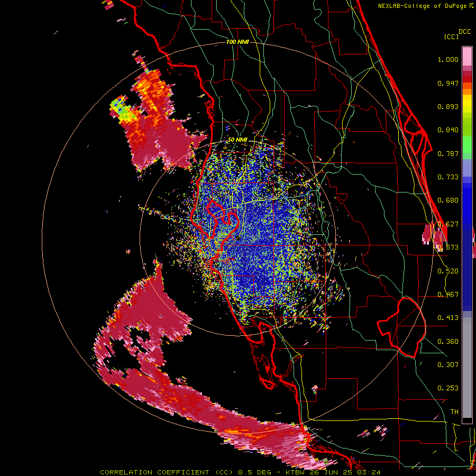Click the 100 NMI range ring label

(x=237, y=42)
